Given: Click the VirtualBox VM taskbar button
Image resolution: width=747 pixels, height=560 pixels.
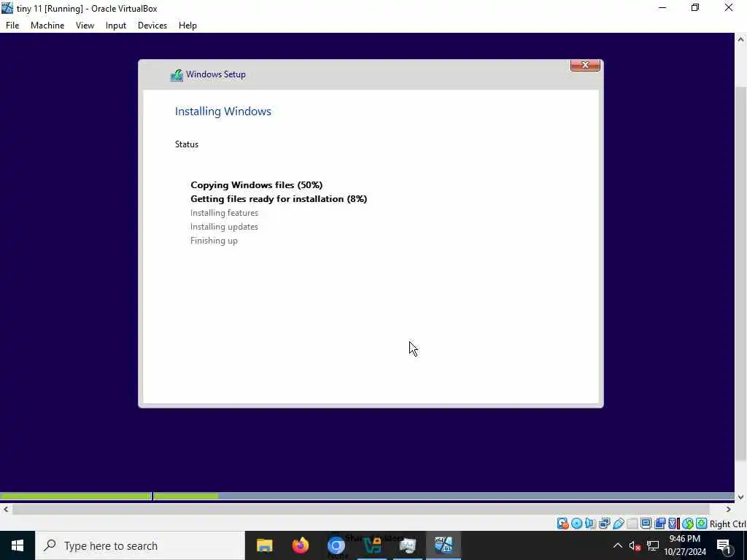Looking at the screenshot, I should (x=444, y=545).
